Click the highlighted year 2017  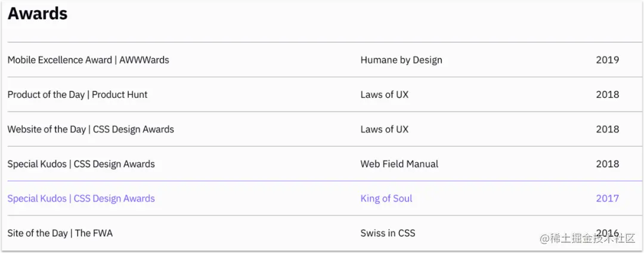(608, 198)
